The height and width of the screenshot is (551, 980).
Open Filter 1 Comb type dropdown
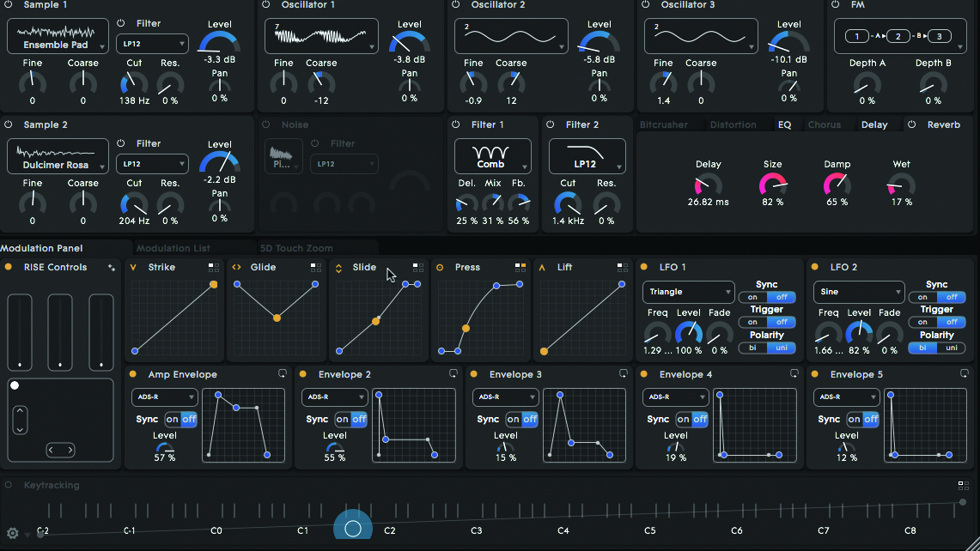[492, 156]
